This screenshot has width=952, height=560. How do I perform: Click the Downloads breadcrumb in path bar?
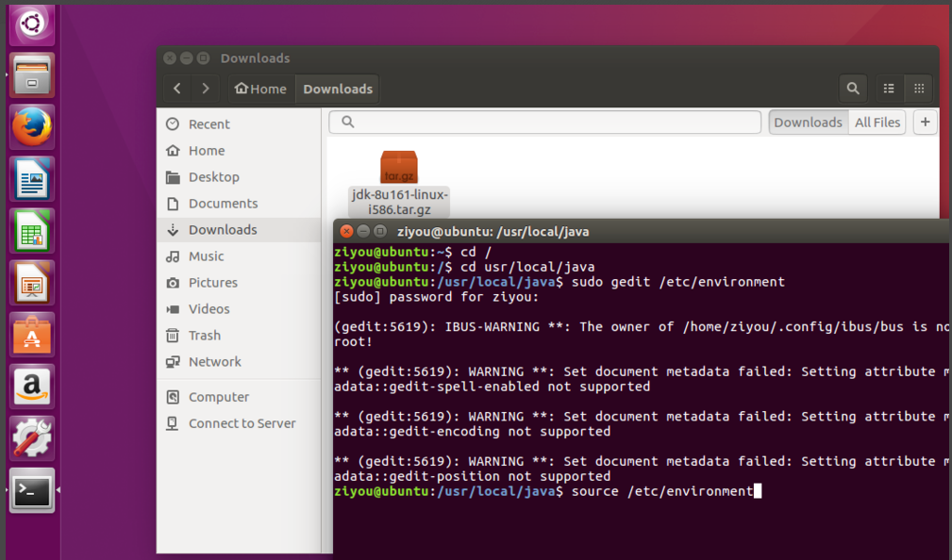click(338, 89)
